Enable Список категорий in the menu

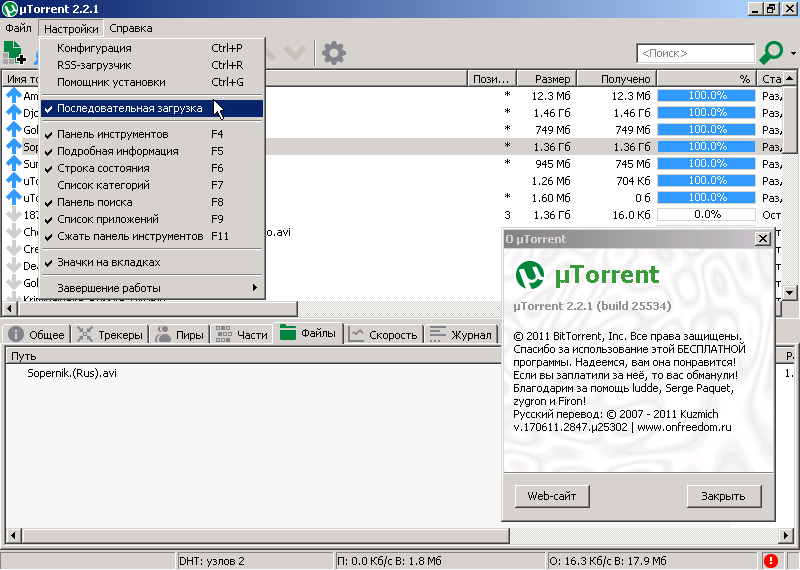pos(103,185)
